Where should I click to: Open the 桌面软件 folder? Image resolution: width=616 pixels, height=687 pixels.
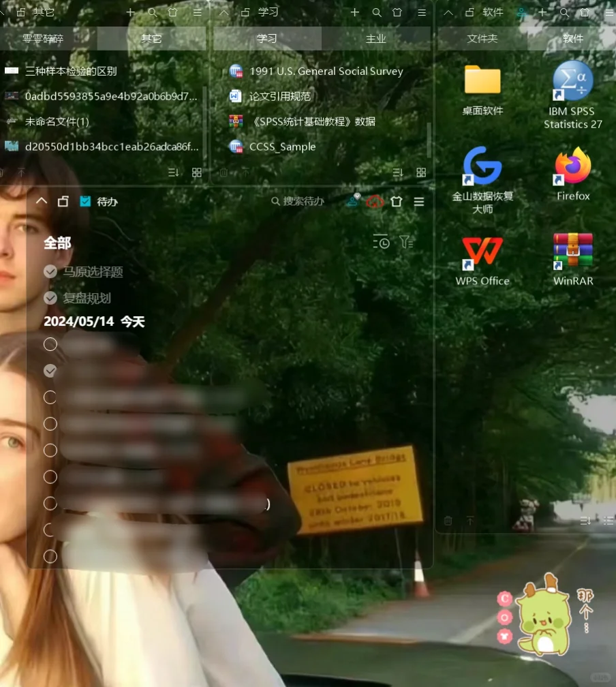click(x=482, y=90)
